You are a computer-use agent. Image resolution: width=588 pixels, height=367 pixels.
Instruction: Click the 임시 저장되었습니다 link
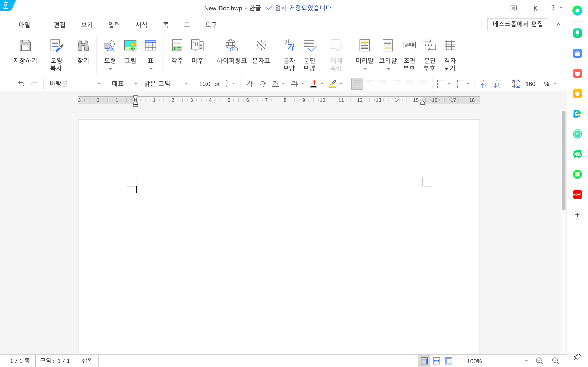point(303,8)
